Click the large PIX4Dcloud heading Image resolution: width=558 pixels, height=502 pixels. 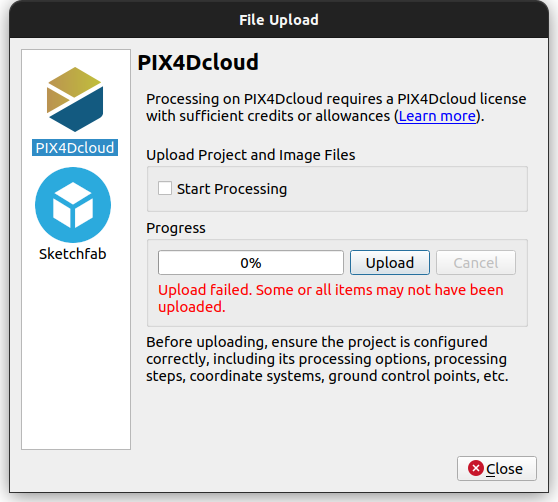click(198, 62)
